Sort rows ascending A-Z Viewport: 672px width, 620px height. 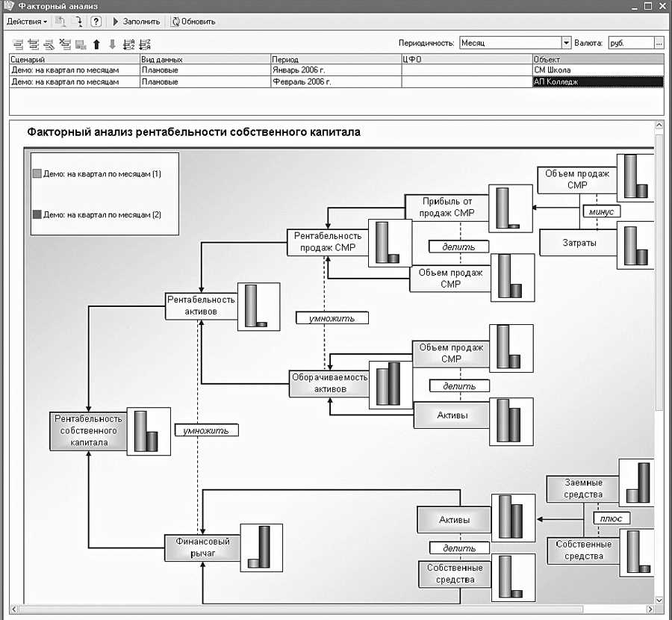[128, 43]
